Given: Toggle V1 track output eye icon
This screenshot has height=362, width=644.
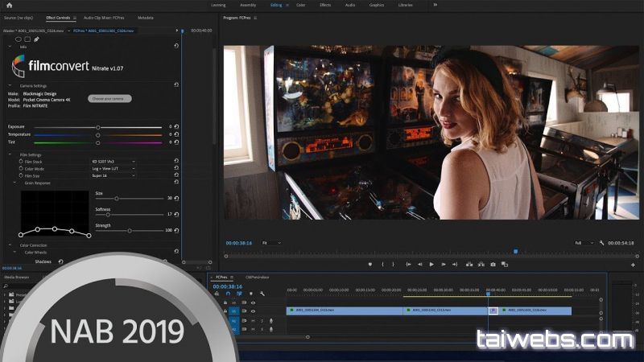Looking at the screenshot, I should [253, 311].
